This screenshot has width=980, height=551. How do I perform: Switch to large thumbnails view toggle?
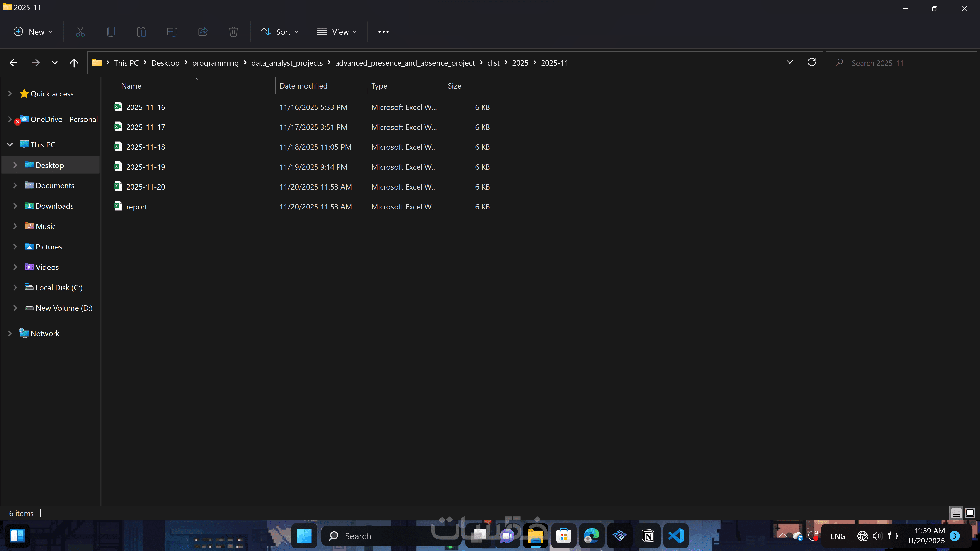(x=970, y=513)
